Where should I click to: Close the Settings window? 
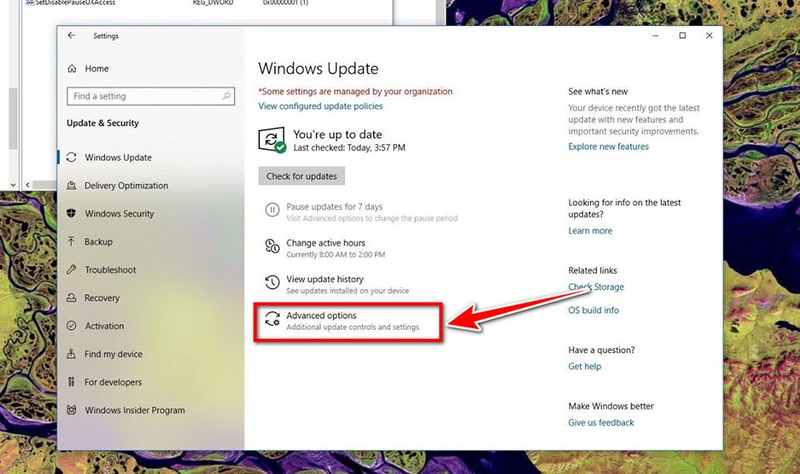point(709,35)
